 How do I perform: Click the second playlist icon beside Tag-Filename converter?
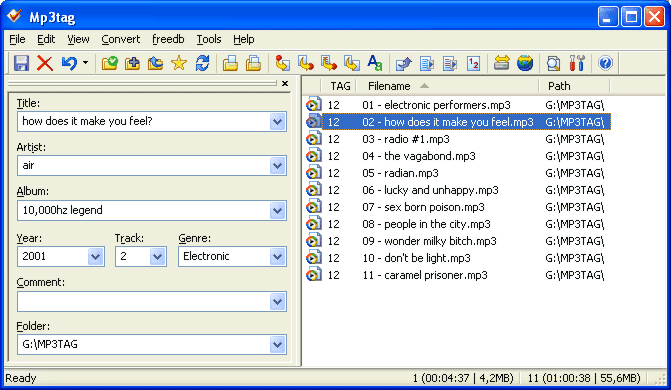[253, 63]
